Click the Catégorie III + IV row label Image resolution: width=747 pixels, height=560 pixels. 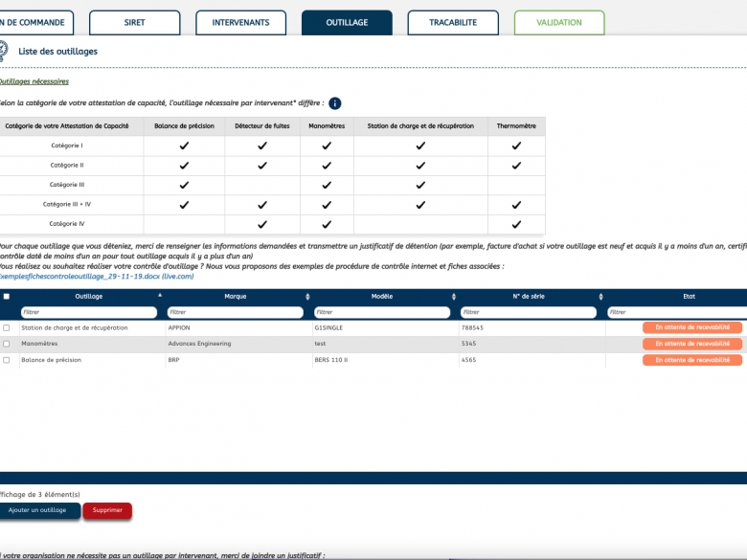coord(67,204)
